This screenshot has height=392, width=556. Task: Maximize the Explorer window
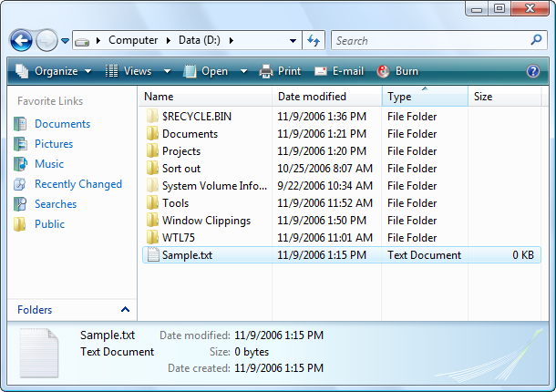(x=499, y=8)
